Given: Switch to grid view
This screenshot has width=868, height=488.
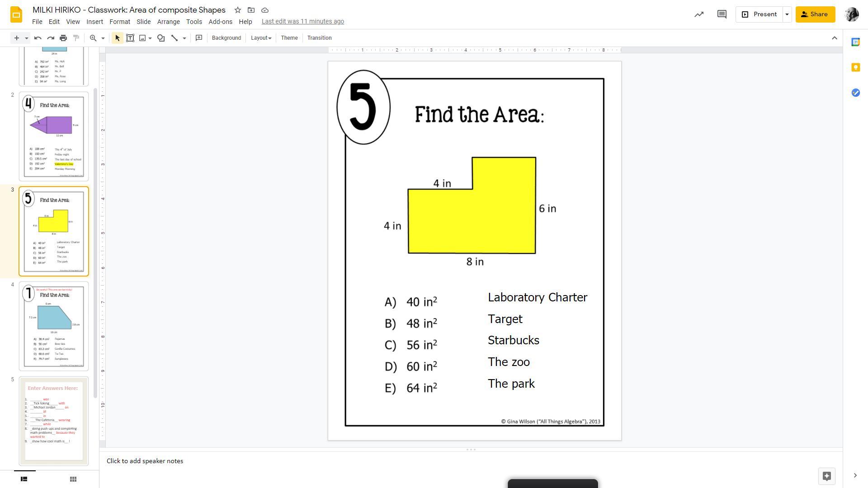Looking at the screenshot, I should (x=73, y=479).
